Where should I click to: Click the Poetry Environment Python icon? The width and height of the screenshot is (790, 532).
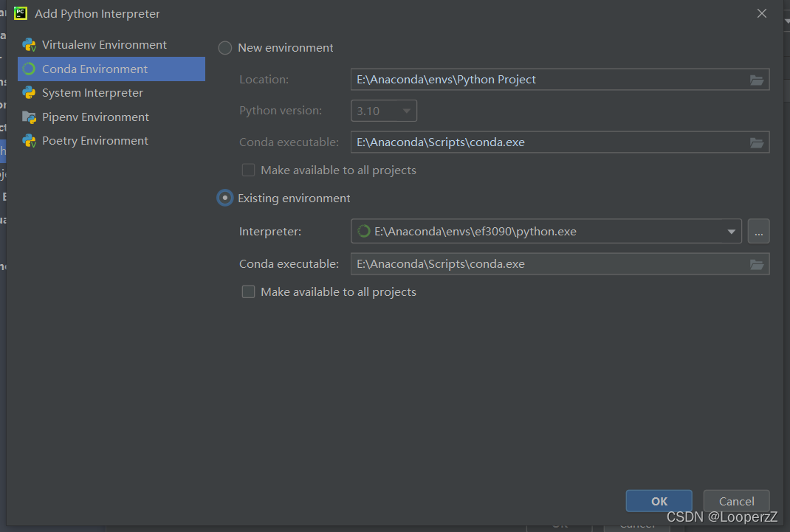(30, 140)
